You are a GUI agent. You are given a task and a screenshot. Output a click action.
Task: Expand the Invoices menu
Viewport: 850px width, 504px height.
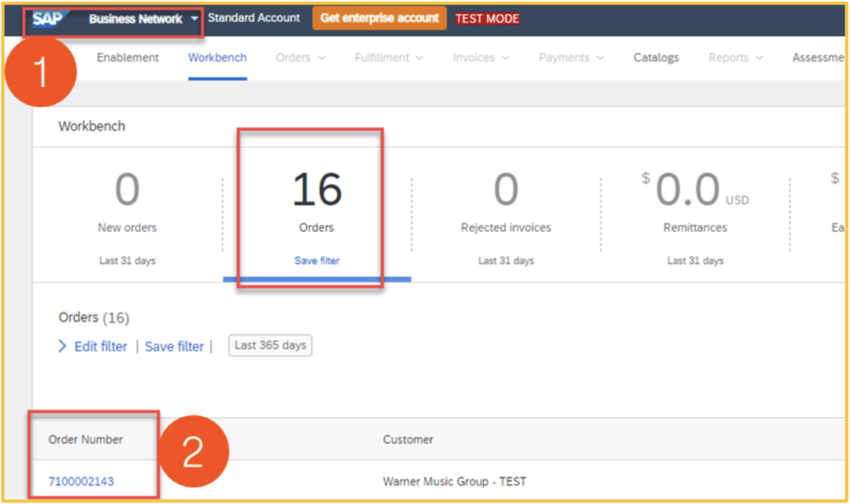(x=481, y=57)
